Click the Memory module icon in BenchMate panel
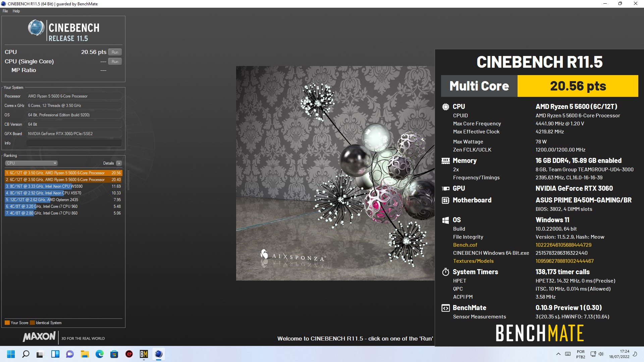 click(x=445, y=161)
